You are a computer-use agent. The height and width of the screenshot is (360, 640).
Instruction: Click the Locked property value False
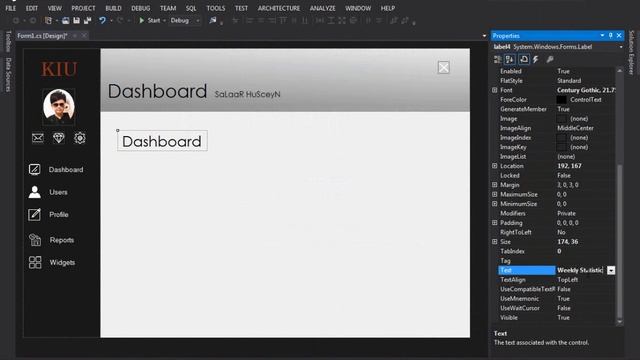point(564,176)
